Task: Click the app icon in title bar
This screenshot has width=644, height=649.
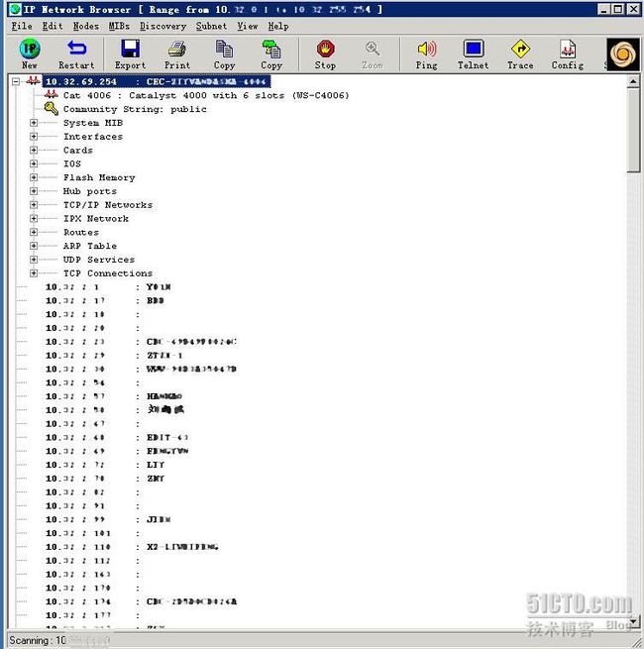Action: (15, 9)
